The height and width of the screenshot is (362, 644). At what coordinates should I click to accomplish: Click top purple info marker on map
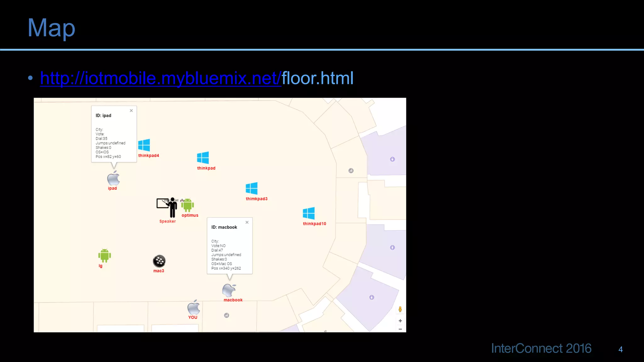click(x=392, y=159)
